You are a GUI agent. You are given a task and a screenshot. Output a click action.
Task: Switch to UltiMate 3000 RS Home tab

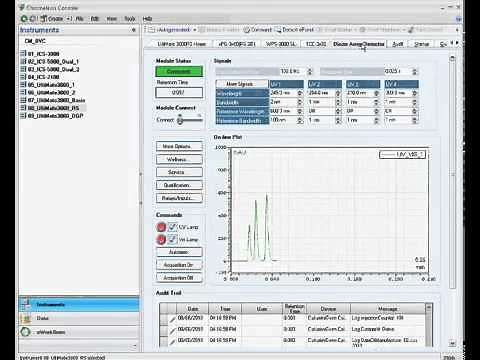tap(181, 44)
